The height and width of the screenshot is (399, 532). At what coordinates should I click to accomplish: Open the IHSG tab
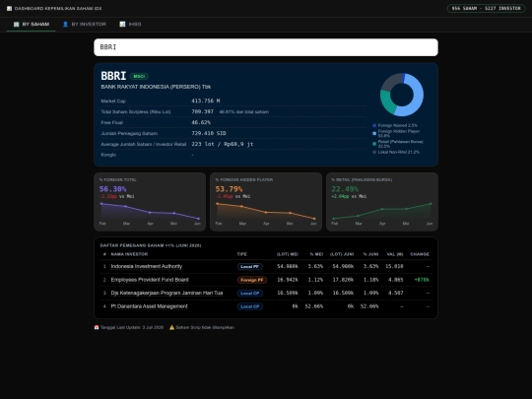tap(130, 24)
